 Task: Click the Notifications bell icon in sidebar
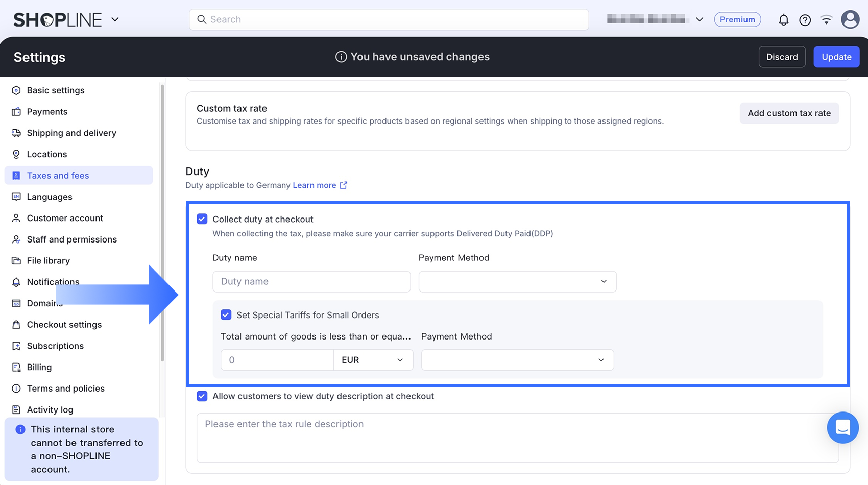coord(16,282)
